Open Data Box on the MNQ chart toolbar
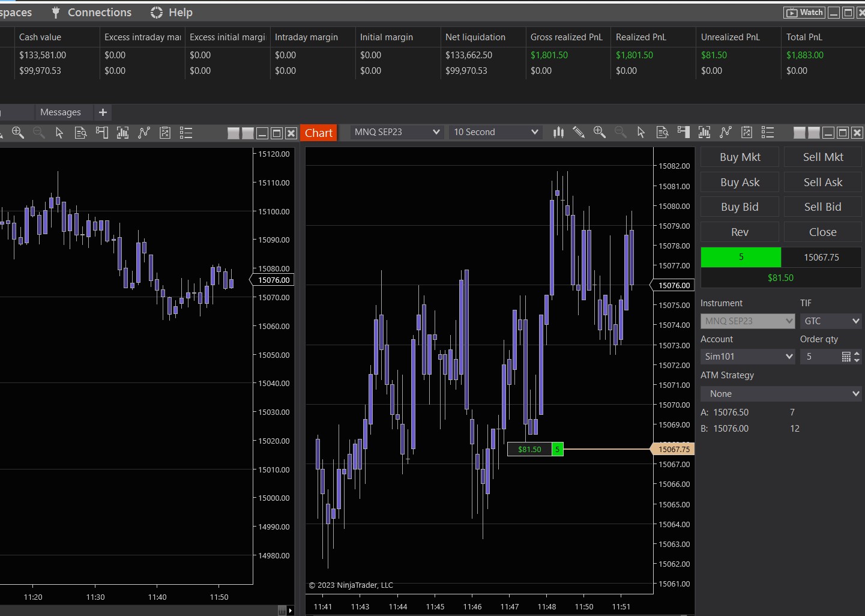Image resolution: width=865 pixels, height=616 pixels. [x=662, y=133]
